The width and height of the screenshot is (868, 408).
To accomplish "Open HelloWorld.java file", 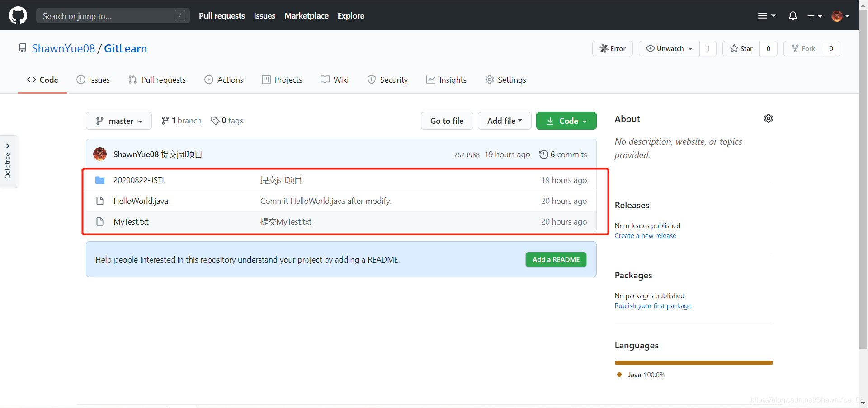I will click(x=141, y=201).
